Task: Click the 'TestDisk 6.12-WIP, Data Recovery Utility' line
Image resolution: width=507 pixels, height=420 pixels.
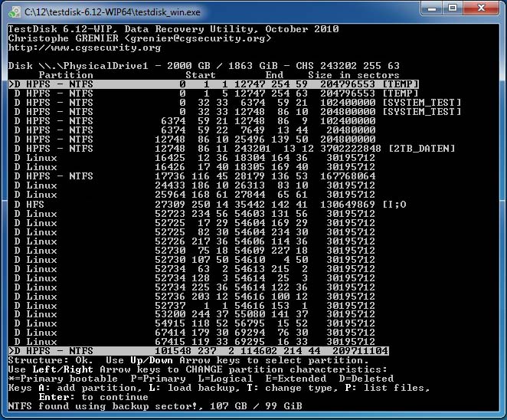Action: click(x=173, y=29)
